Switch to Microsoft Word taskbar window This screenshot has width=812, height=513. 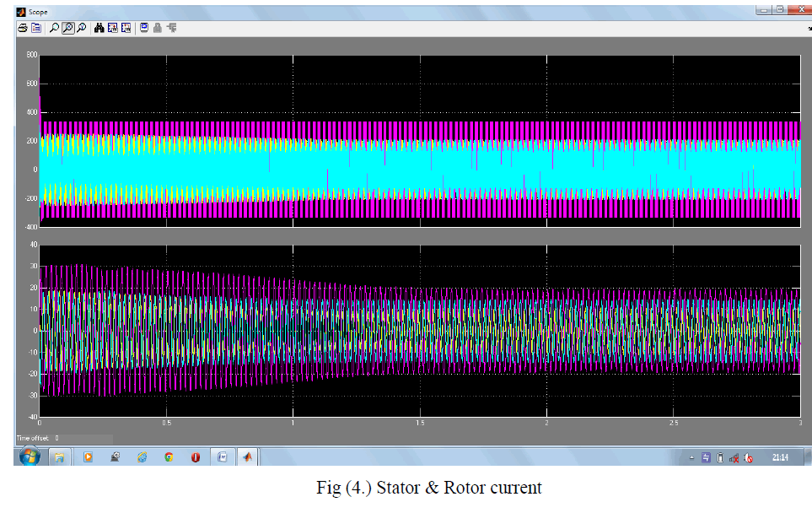coord(223,456)
